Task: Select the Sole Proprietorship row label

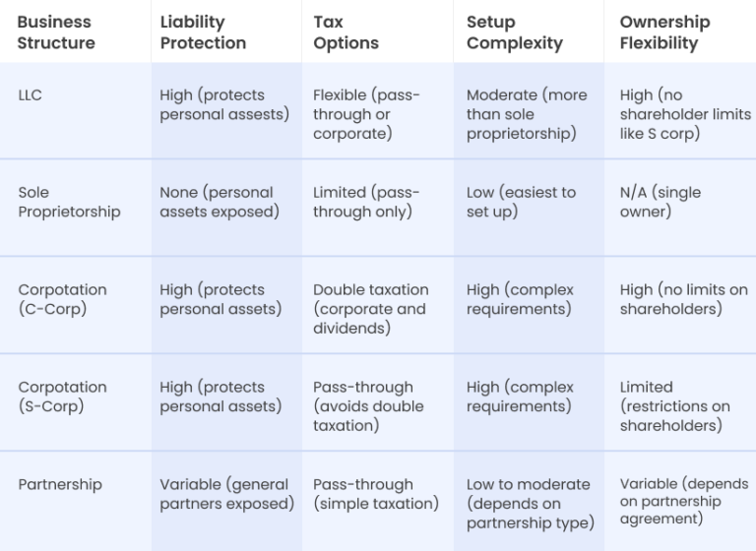Action: (69, 202)
